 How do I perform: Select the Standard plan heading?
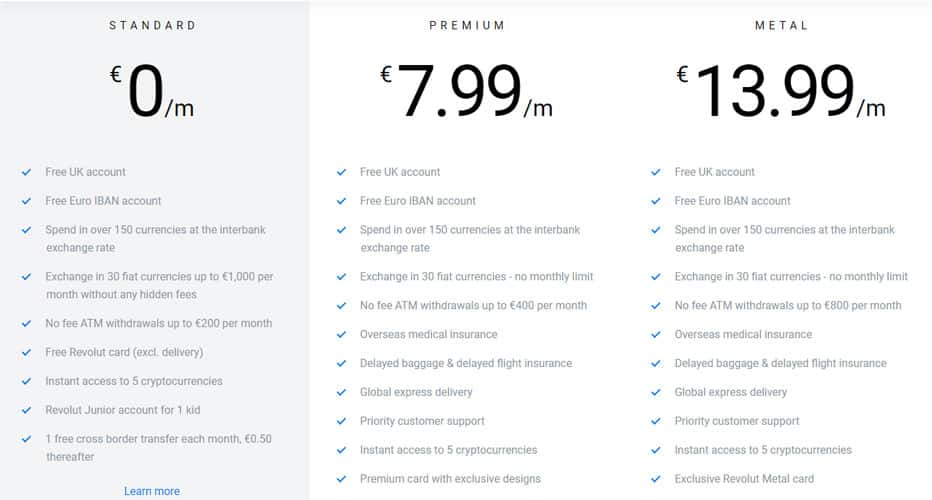tap(153, 26)
